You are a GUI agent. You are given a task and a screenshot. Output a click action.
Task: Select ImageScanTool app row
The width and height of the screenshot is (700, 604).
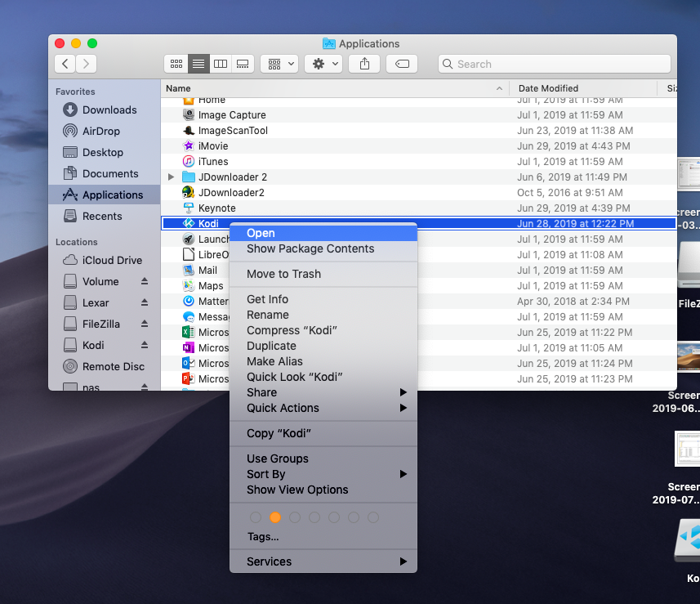coord(419,131)
